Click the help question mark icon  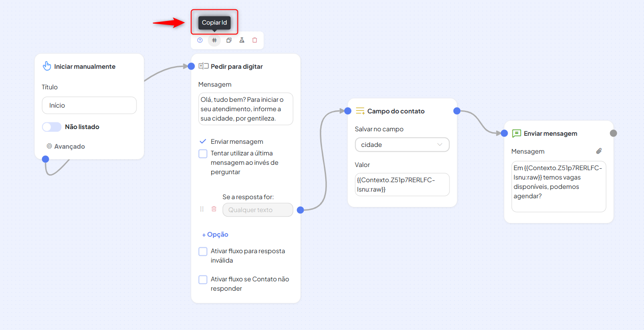[200, 40]
